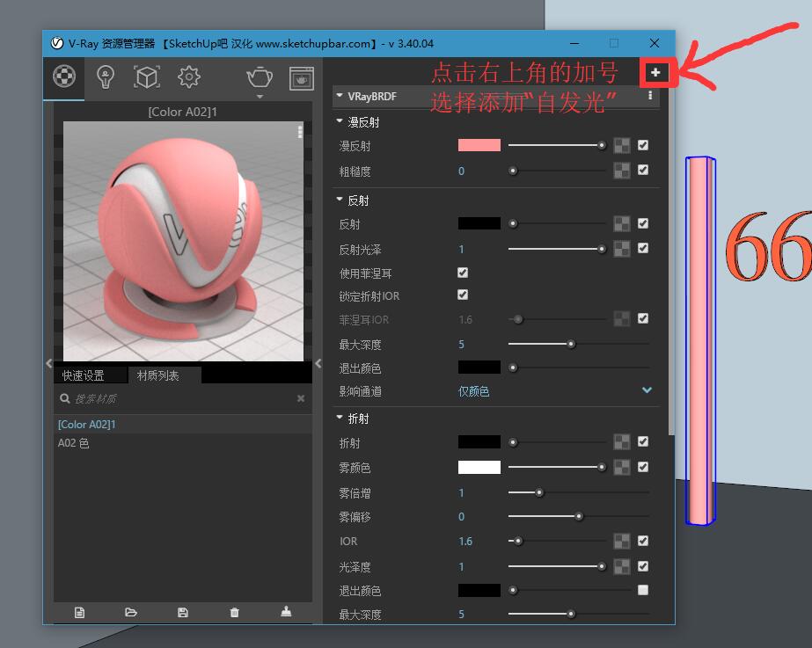This screenshot has width=812, height=648.
Task: Collapse right panel with middle divider arrow
Action: [318, 363]
